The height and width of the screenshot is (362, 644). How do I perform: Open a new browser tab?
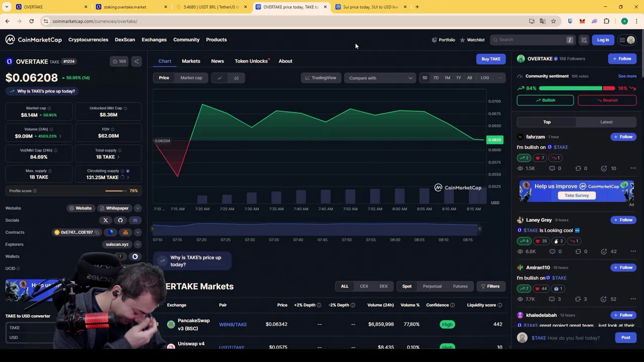point(417,7)
